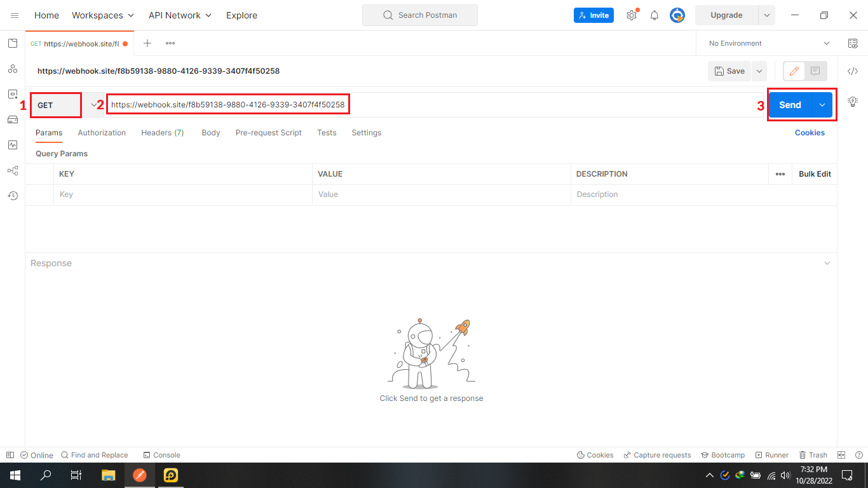The width and height of the screenshot is (868, 488).
Task: Check the Online connection status
Action: [37, 455]
